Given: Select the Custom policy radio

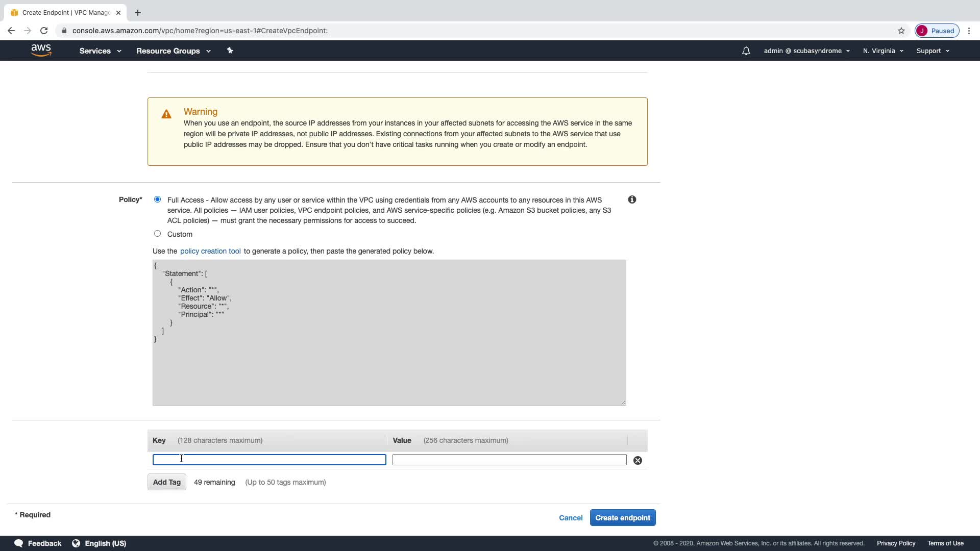Looking at the screenshot, I should 157,234.
